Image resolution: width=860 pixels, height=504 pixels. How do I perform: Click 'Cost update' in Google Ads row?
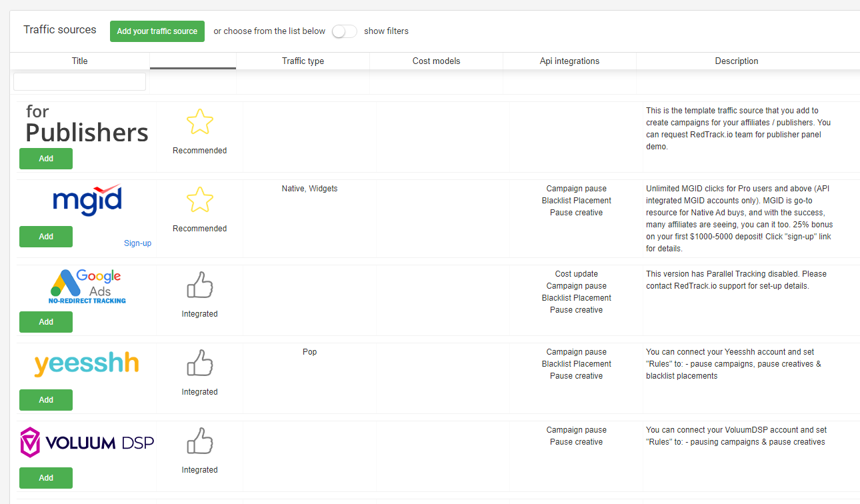pos(577,274)
